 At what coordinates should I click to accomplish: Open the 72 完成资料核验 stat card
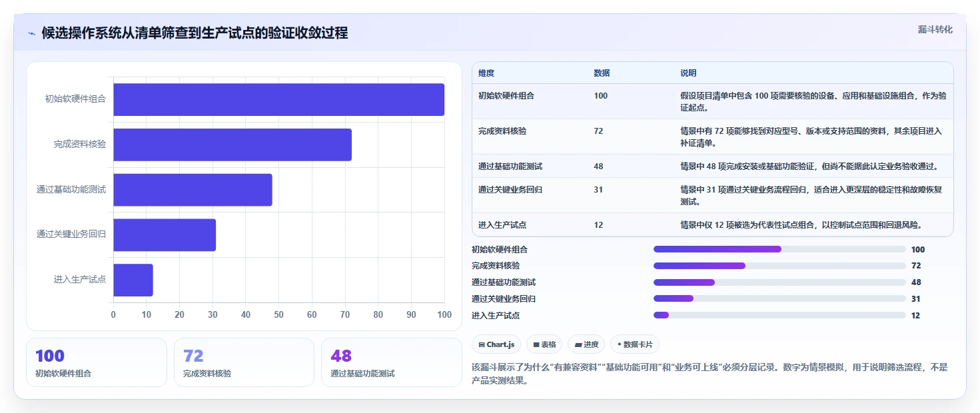point(244,362)
